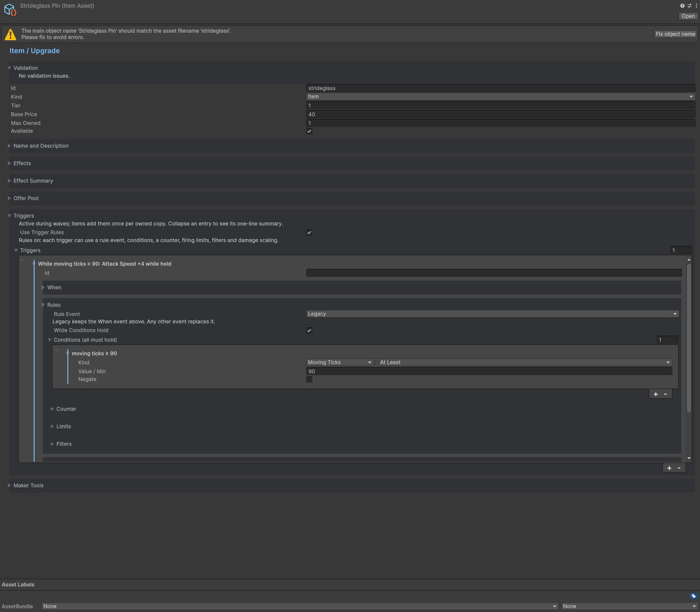The width and height of the screenshot is (700, 612).
Task: Click the 'Item / Upgrade' heading
Action: [x=35, y=51]
